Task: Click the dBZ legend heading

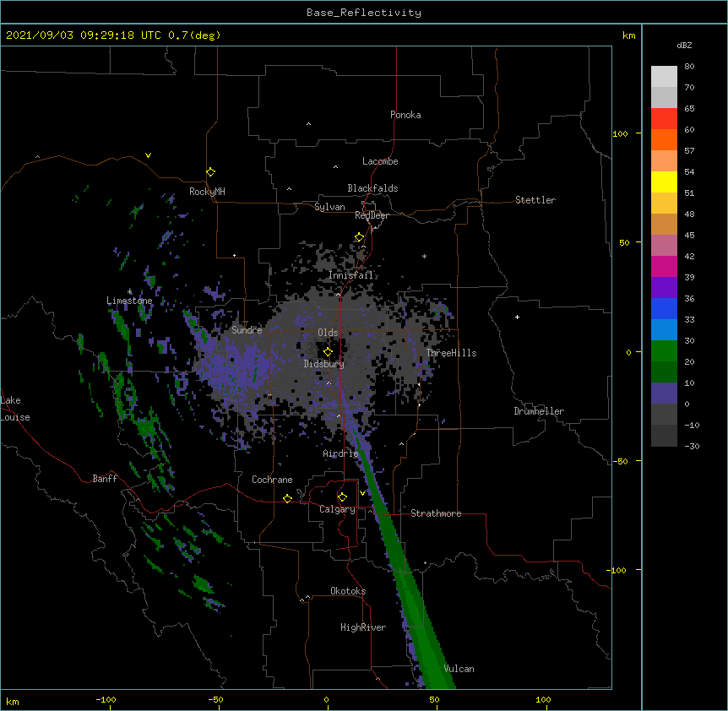Action: (x=684, y=45)
